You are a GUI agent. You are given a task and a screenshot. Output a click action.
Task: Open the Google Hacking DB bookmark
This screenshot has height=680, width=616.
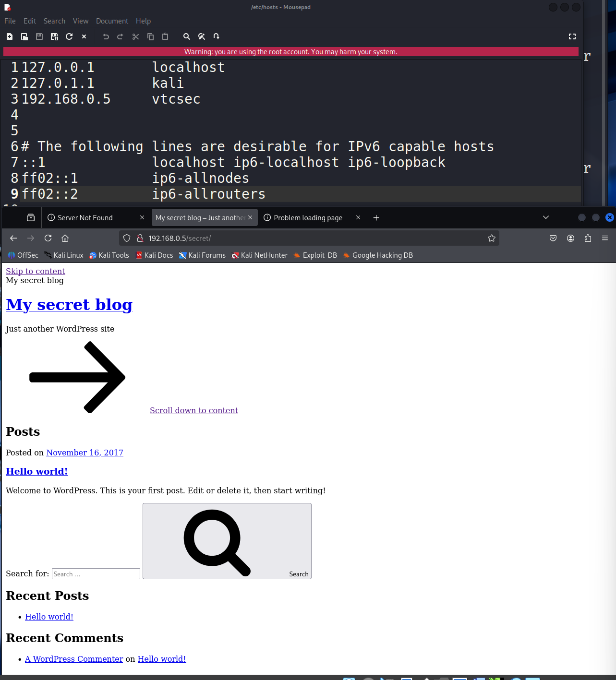[378, 255]
